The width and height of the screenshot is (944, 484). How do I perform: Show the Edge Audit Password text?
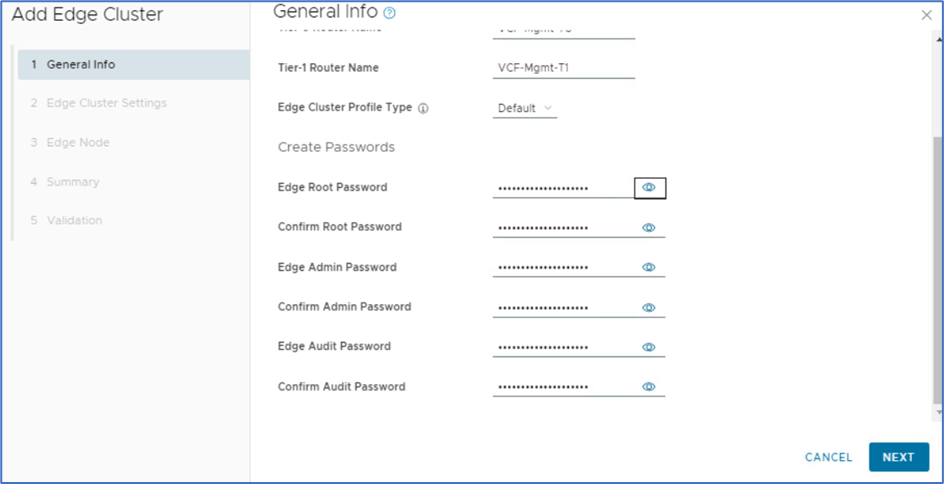click(649, 347)
